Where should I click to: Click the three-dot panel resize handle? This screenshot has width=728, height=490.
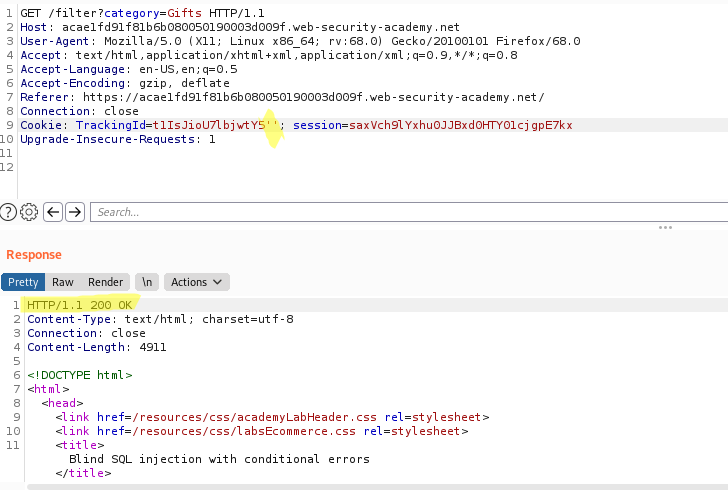coord(665,228)
